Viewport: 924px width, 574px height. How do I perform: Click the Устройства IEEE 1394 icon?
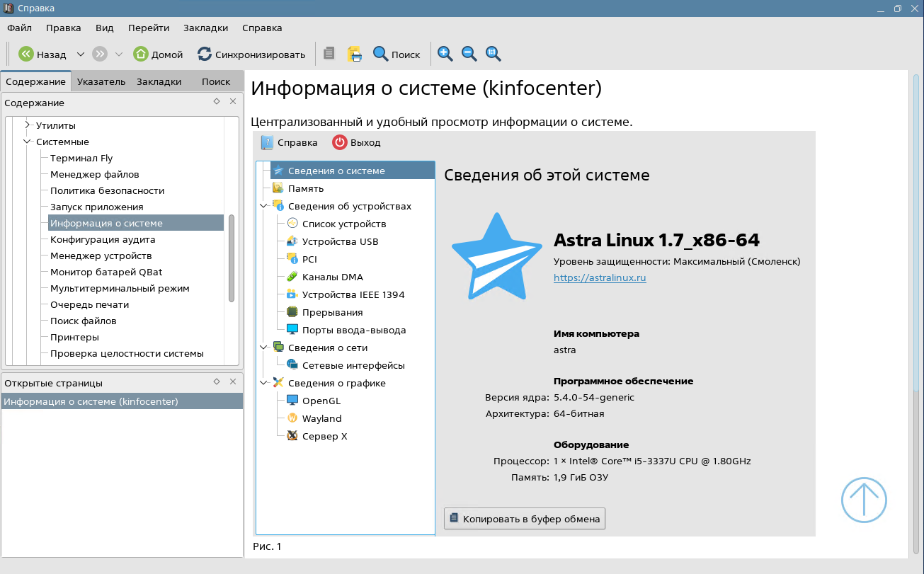click(x=292, y=294)
